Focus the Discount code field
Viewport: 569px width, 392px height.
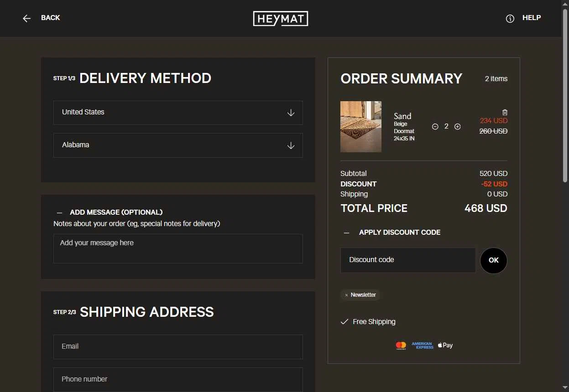coord(408,260)
